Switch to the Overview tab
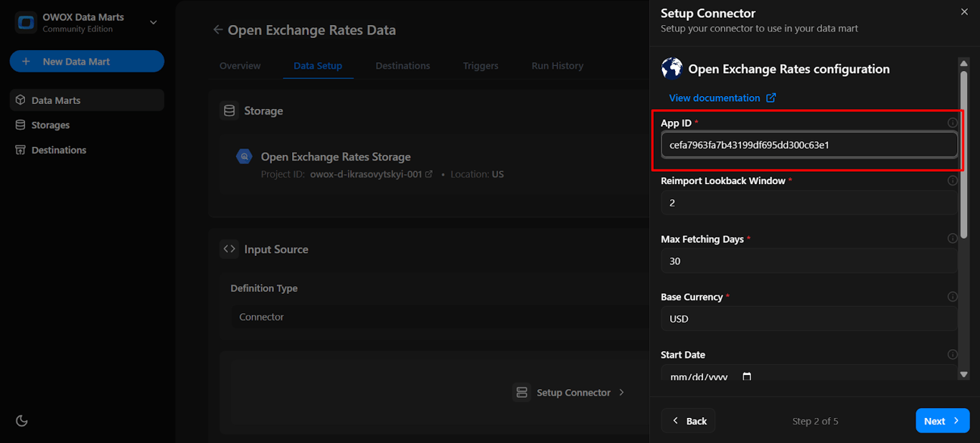Screen dimensions: 980x443 pyautogui.click(x=240, y=65)
